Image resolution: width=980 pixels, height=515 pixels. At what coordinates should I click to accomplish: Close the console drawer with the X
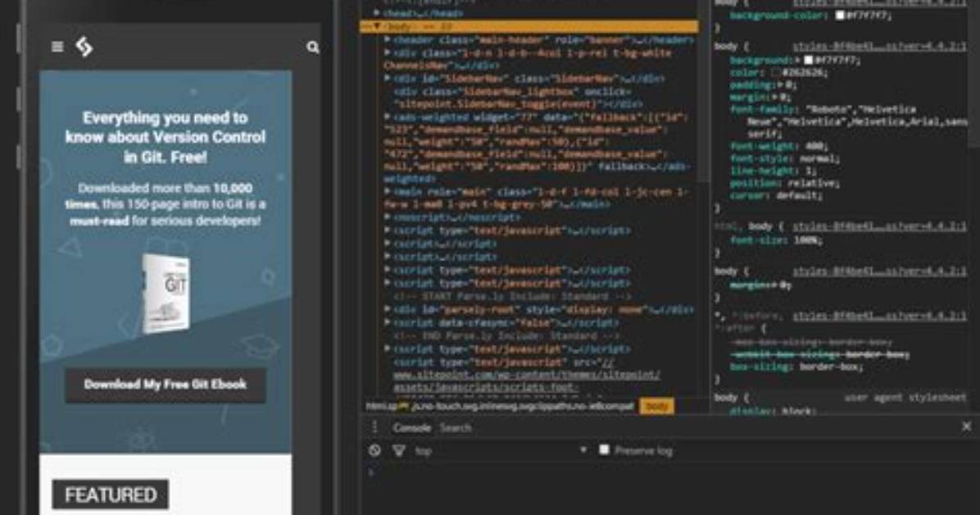(966, 426)
